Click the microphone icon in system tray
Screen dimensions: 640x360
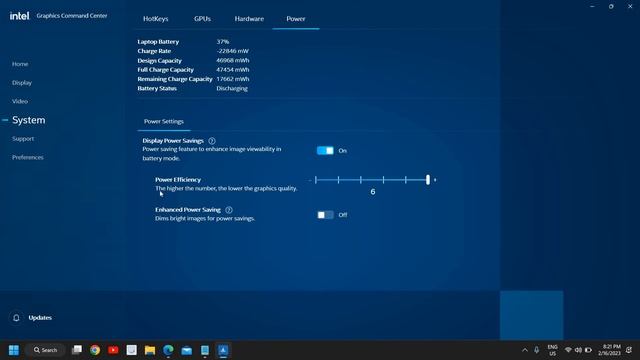537,350
